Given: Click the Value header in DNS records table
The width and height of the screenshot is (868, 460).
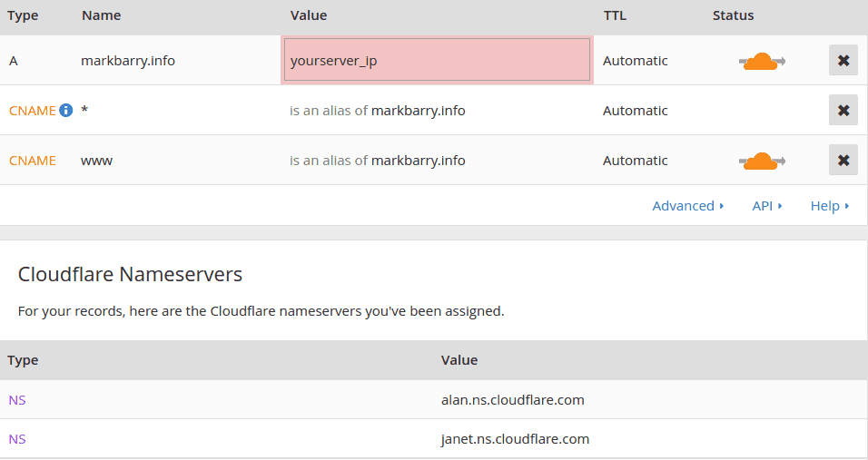Looking at the screenshot, I should pos(309,15).
